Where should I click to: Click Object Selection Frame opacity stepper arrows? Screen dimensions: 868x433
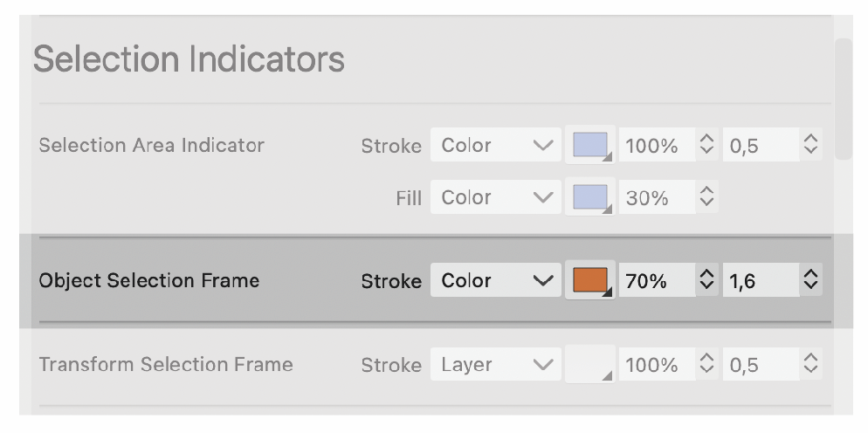(706, 281)
